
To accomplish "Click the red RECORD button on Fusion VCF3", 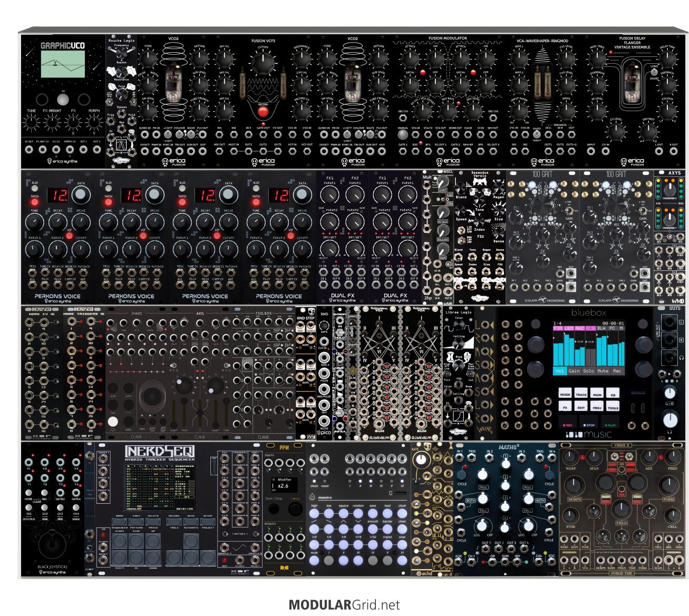I will 263,112.
